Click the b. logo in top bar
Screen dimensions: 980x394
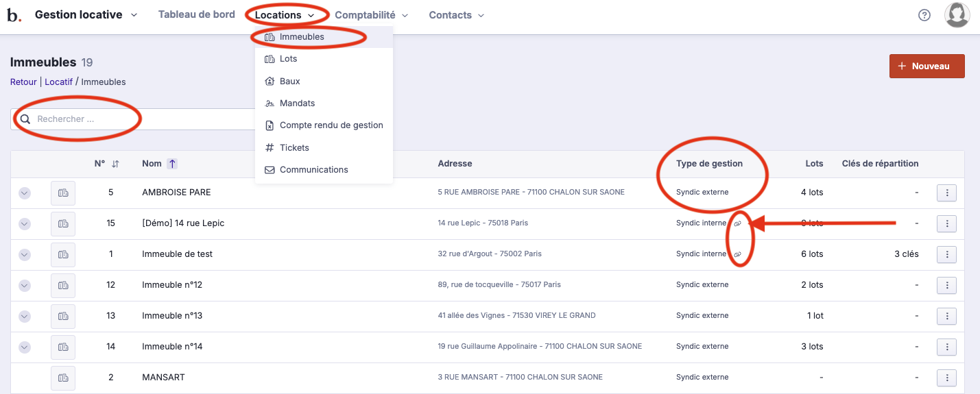click(14, 15)
